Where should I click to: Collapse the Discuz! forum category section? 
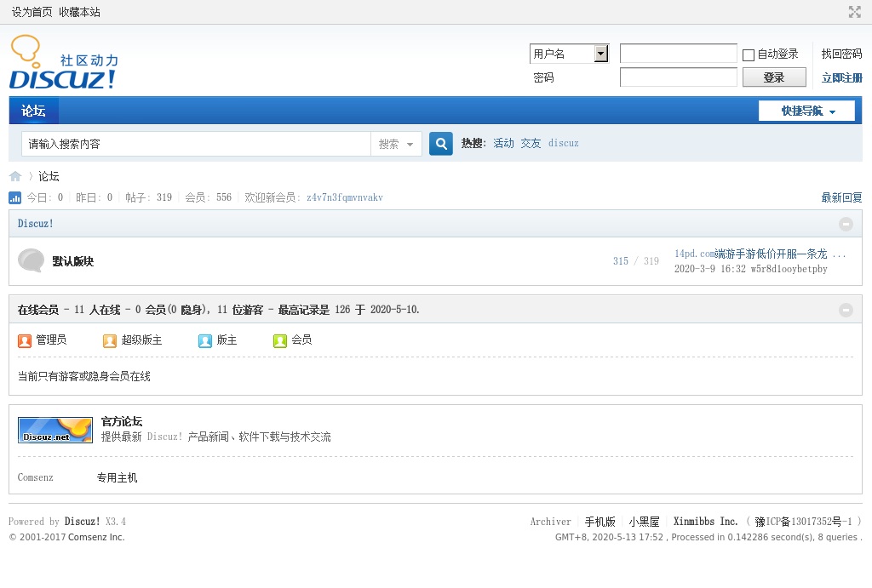point(846,224)
